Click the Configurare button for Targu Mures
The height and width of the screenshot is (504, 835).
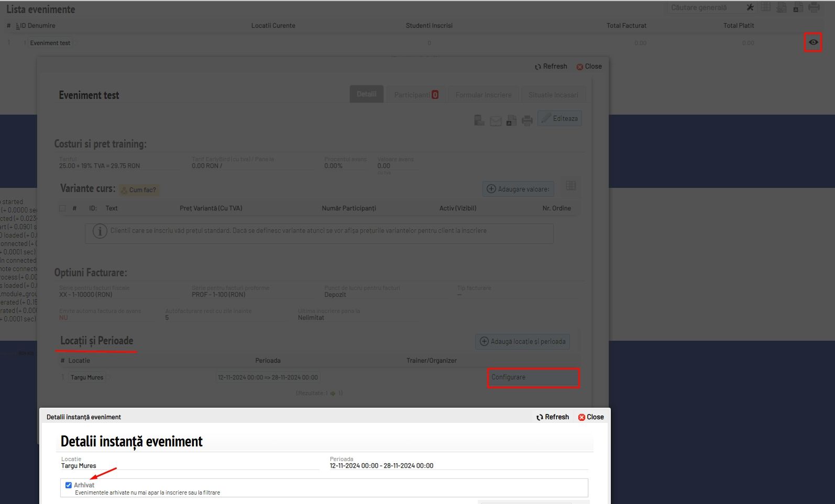click(533, 377)
